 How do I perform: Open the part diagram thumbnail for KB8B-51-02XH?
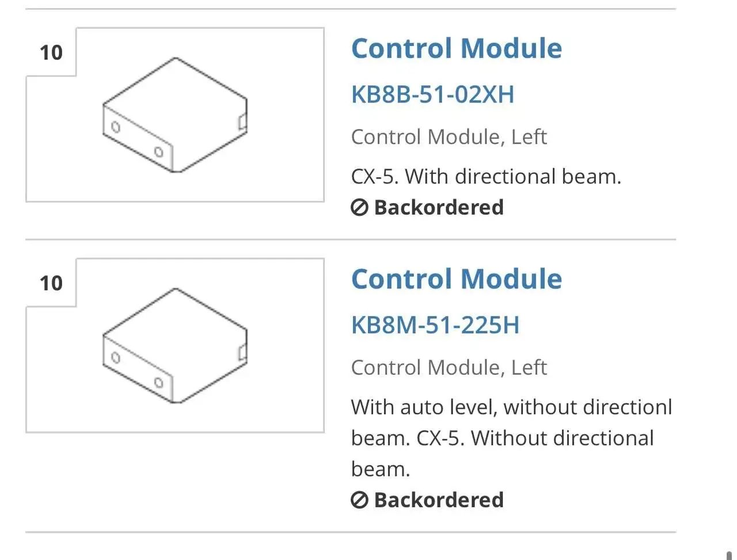tap(175, 115)
